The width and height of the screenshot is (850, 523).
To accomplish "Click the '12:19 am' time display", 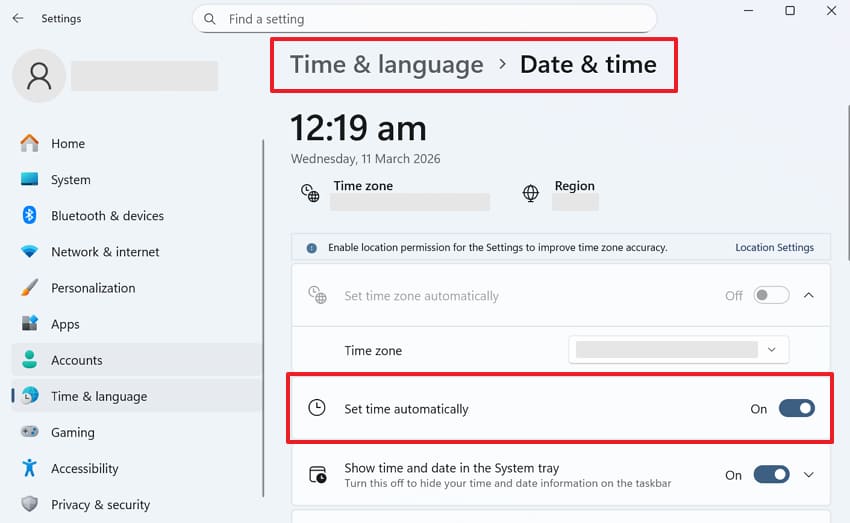I will click(x=358, y=128).
